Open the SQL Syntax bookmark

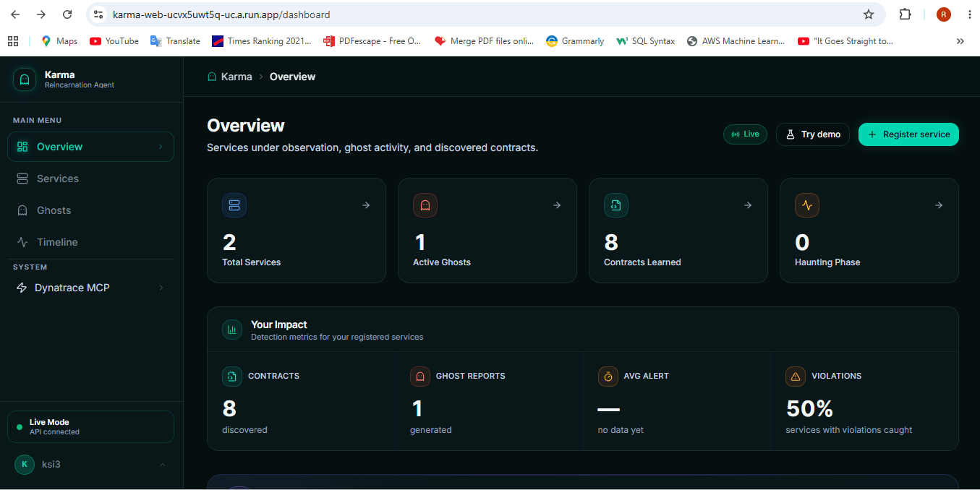pyautogui.click(x=645, y=41)
